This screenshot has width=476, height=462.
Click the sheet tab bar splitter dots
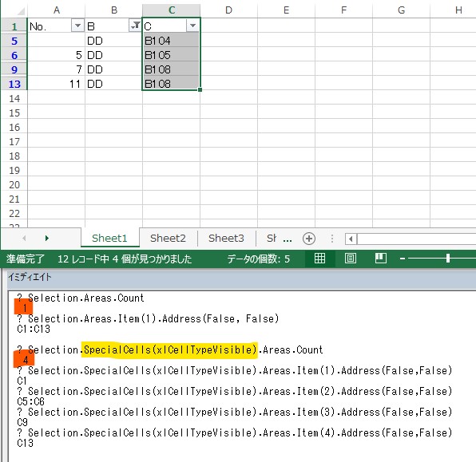tap(332, 239)
